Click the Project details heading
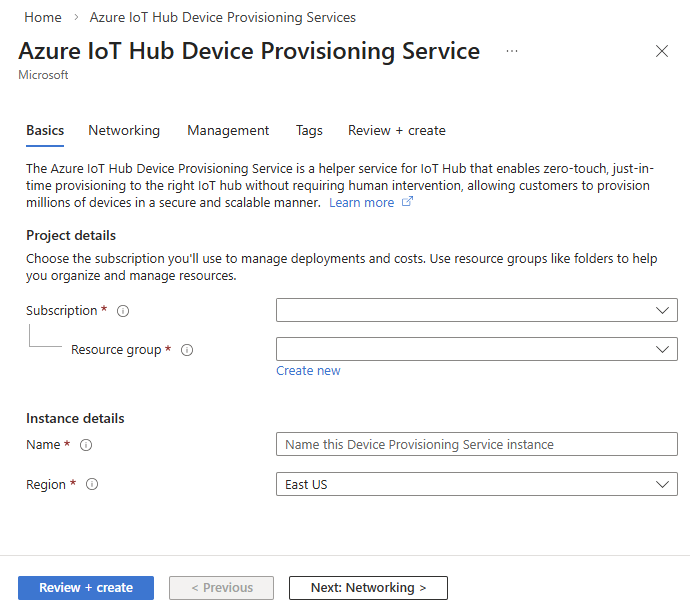Viewport: 690px width, 609px height. click(71, 235)
